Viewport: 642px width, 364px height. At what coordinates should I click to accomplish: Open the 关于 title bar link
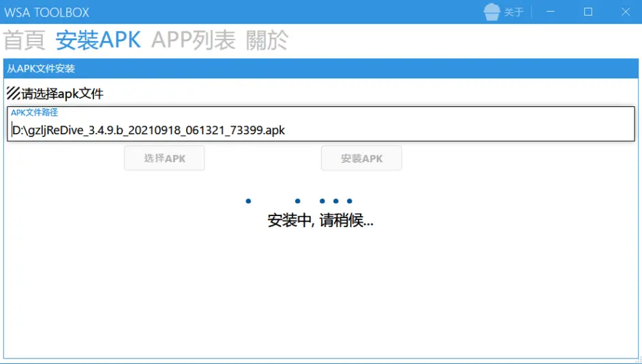pyautogui.click(x=513, y=12)
